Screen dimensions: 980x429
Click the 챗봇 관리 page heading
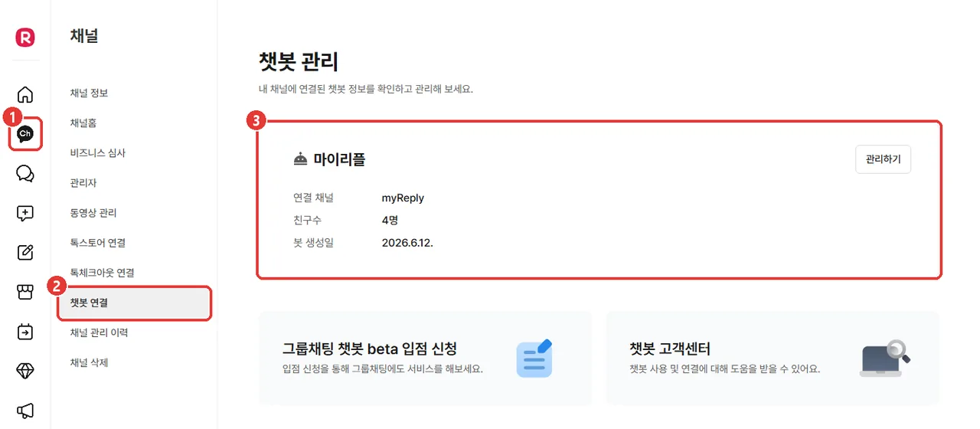click(x=299, y=61)
